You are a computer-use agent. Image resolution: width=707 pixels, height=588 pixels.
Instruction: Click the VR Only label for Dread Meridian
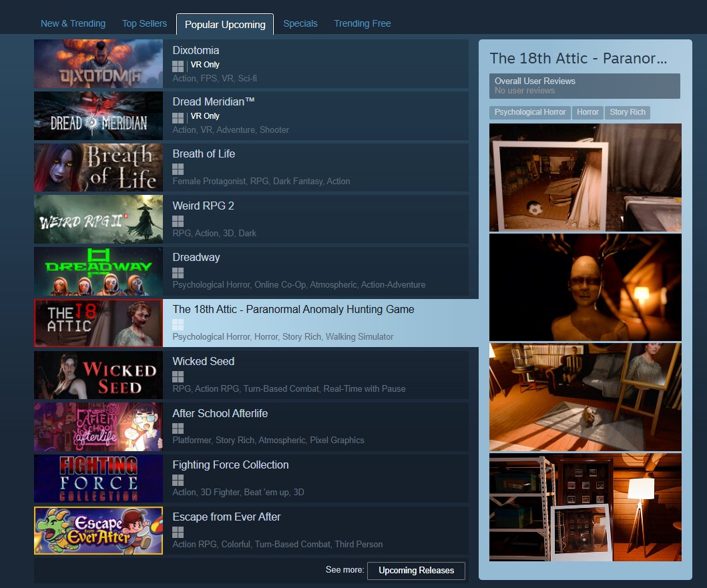pos(205,116)
